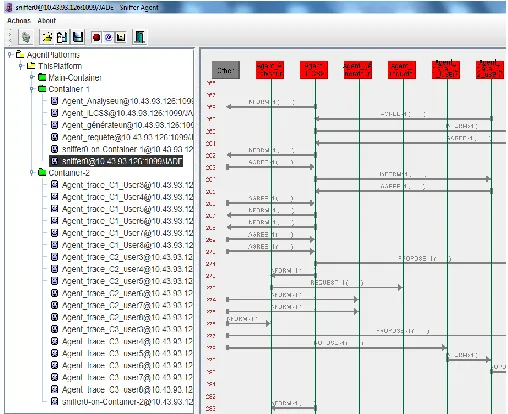Click the sun-and-folder toolbar icon
The height and width of the screenshot is (414, 508).
pos(47,37)
